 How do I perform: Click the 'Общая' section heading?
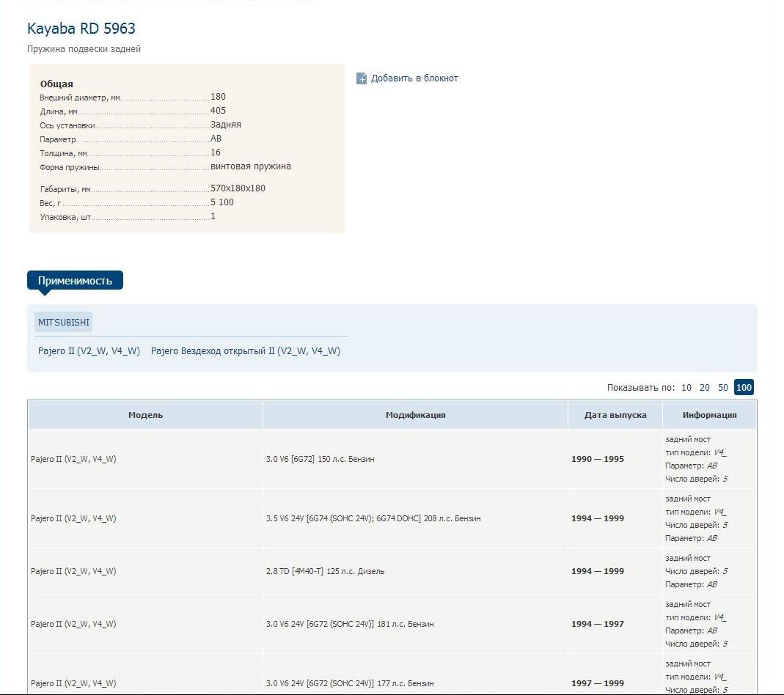pyautogui.click(x=56, y=84)
